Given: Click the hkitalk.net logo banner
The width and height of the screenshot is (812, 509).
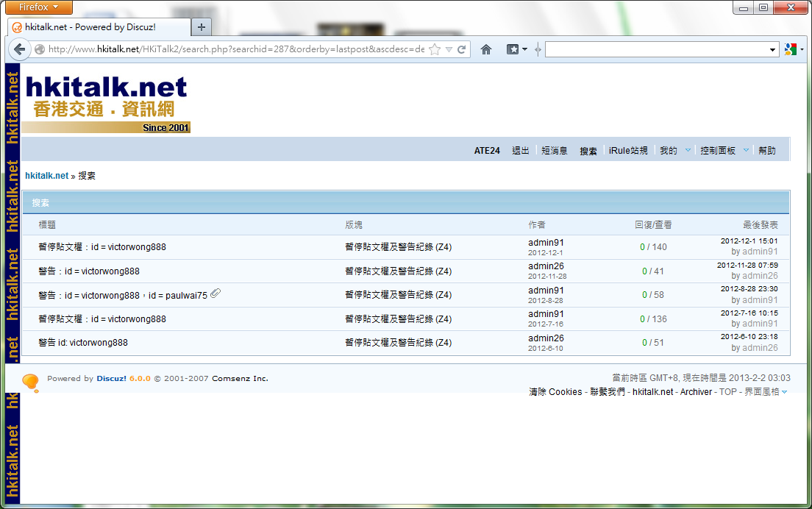Looking at the screenshot, I should (x=106, y=104).
